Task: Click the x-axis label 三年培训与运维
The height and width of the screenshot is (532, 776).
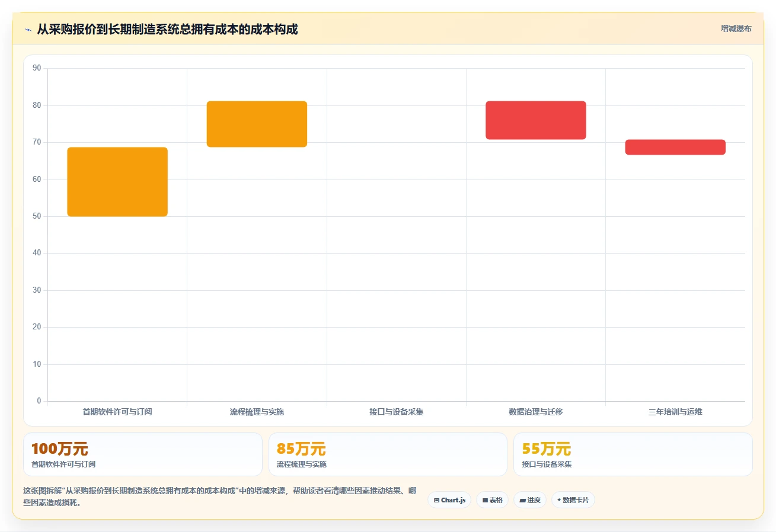Action: (x=675, y=412)
